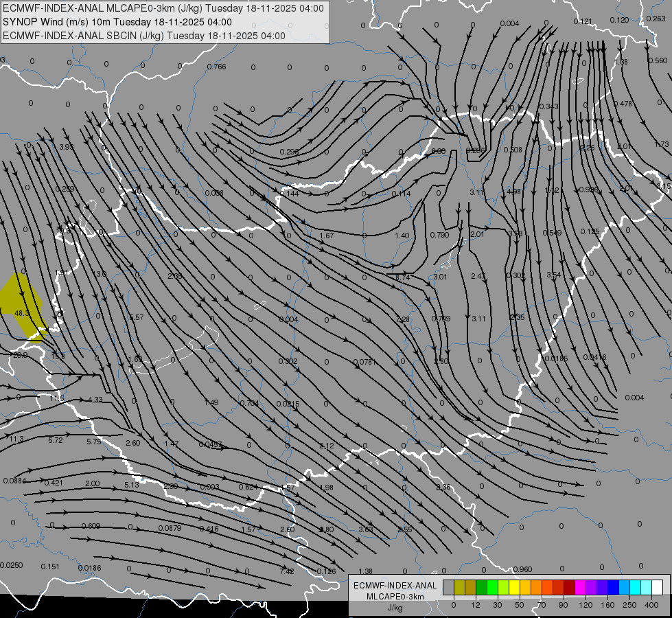Click the map value '0.478'
Screen dimensions: 672x618
click(x=623, y=104)
